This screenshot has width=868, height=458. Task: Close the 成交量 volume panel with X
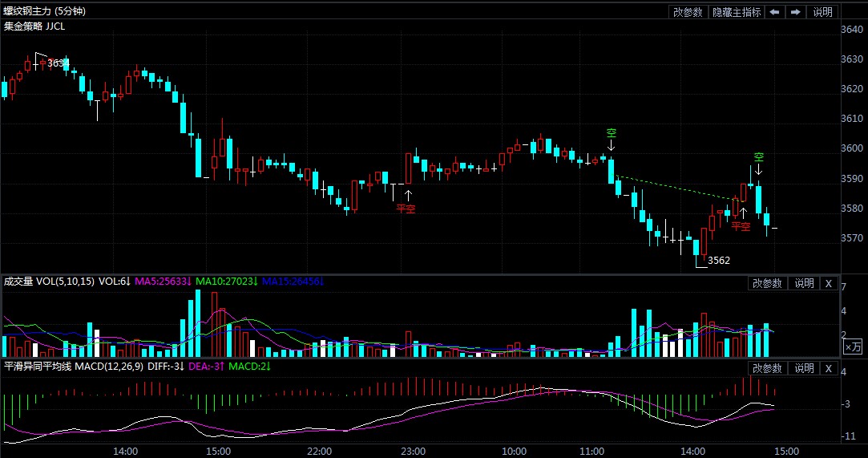[x=829, y=283]
